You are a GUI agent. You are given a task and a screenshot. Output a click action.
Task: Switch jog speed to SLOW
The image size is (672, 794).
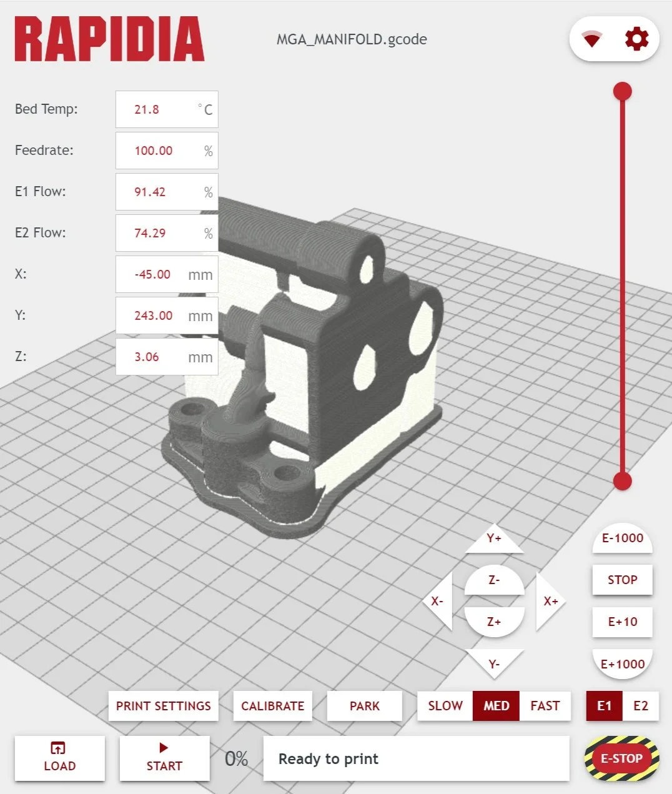tap(444, 706)
